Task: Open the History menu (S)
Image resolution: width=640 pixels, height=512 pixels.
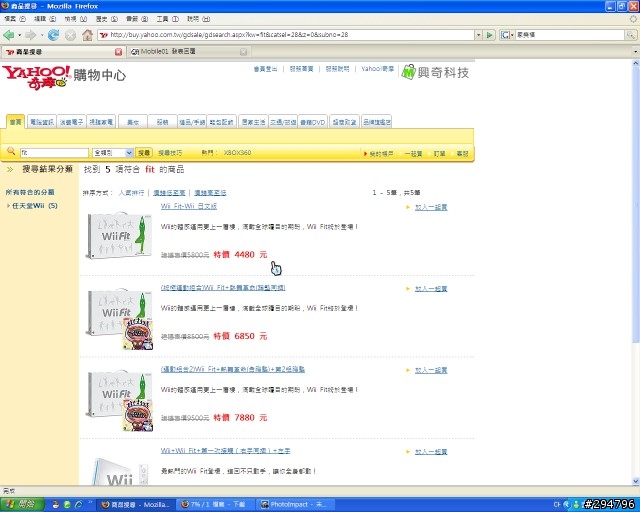Action: [x=107, y=19]
